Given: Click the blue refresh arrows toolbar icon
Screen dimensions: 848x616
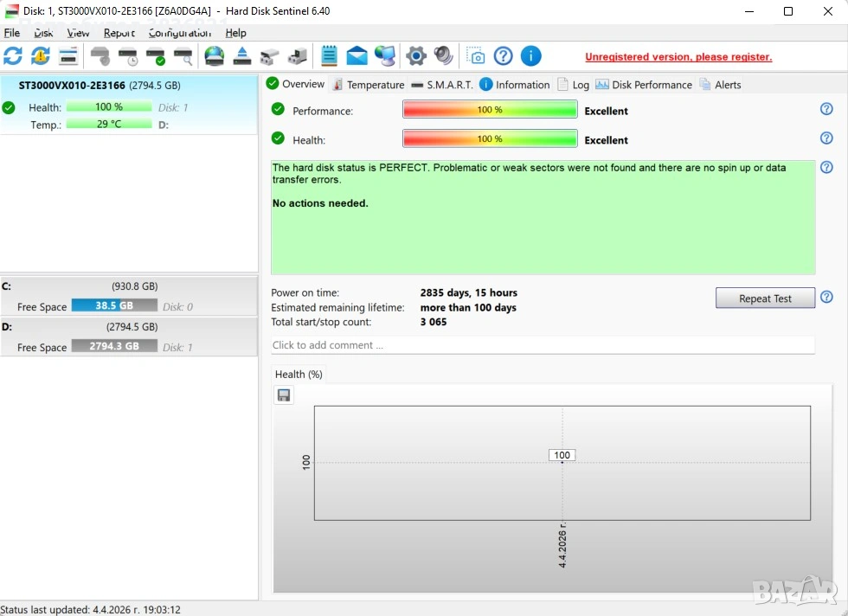Looking at the screenshot, I should click(x=13, y=56).
